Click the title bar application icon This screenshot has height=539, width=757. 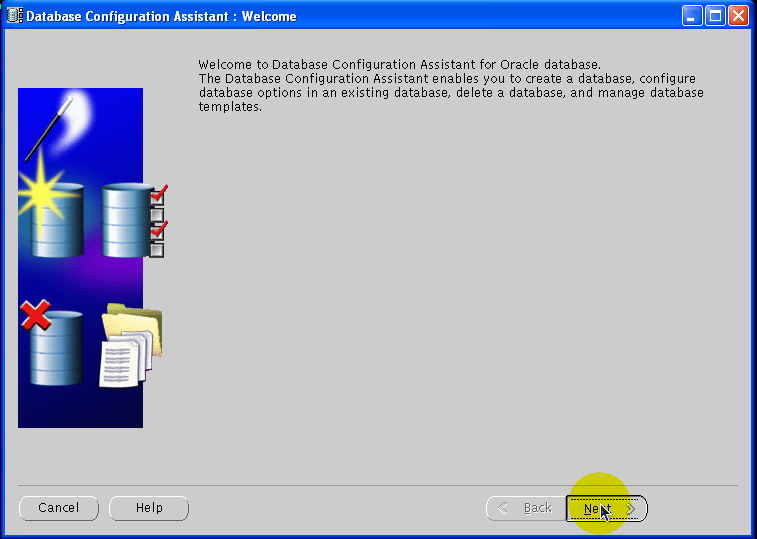point(14,16)
